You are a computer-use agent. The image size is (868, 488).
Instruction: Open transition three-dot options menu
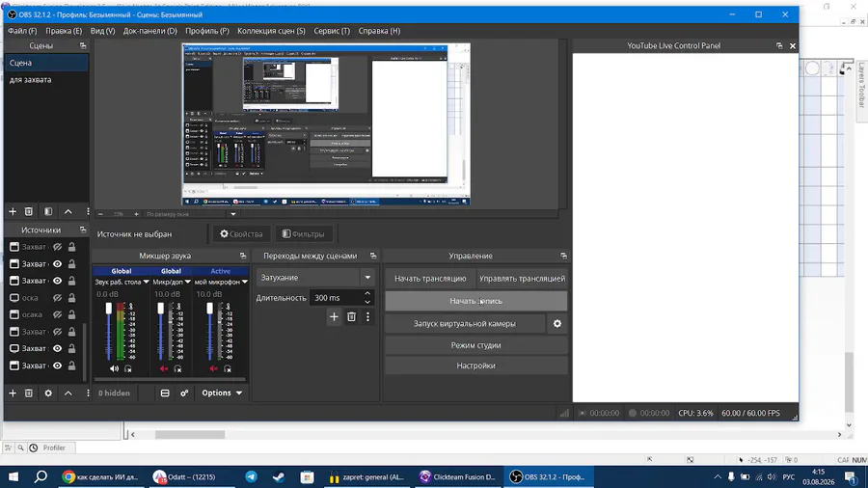[367, 316]
